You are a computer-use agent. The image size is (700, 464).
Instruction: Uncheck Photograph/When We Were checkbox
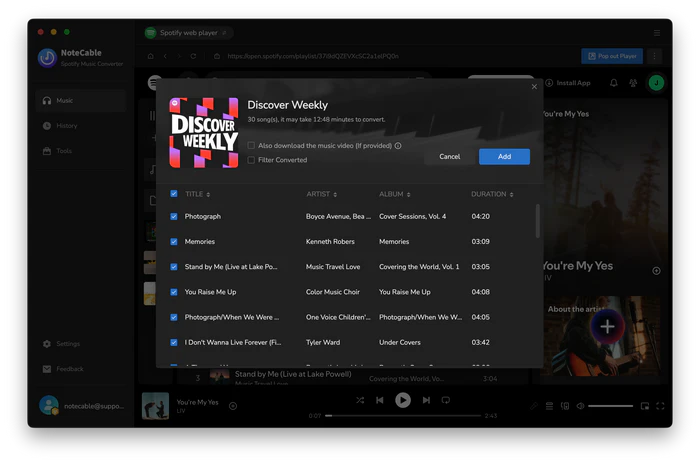coord(174,318)
